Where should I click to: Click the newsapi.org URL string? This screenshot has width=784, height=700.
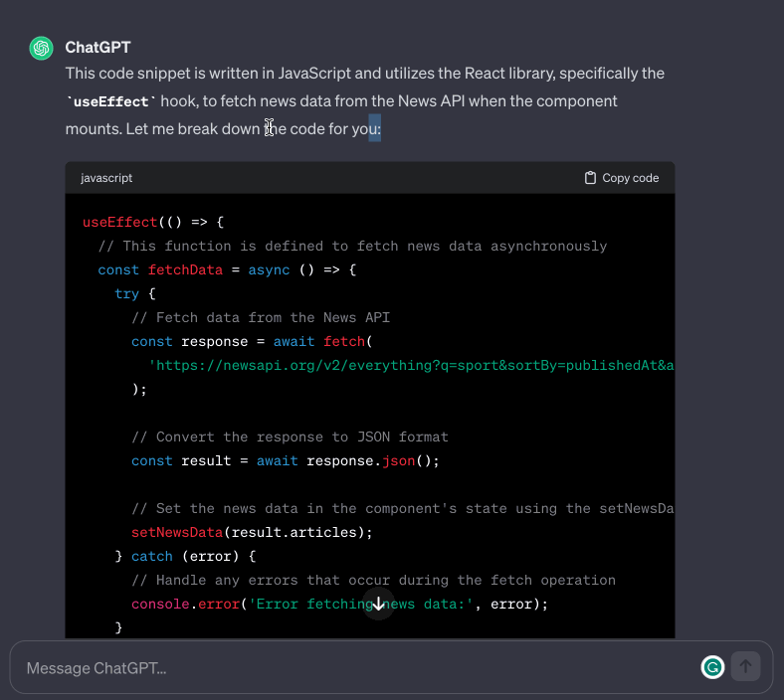pos(411,365)
